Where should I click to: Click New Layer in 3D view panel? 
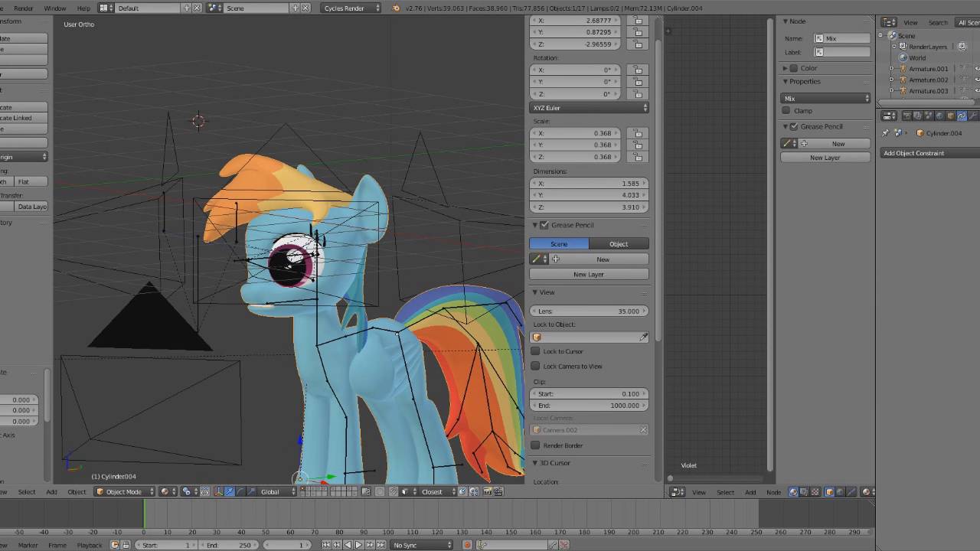click(x=589, y=274)
